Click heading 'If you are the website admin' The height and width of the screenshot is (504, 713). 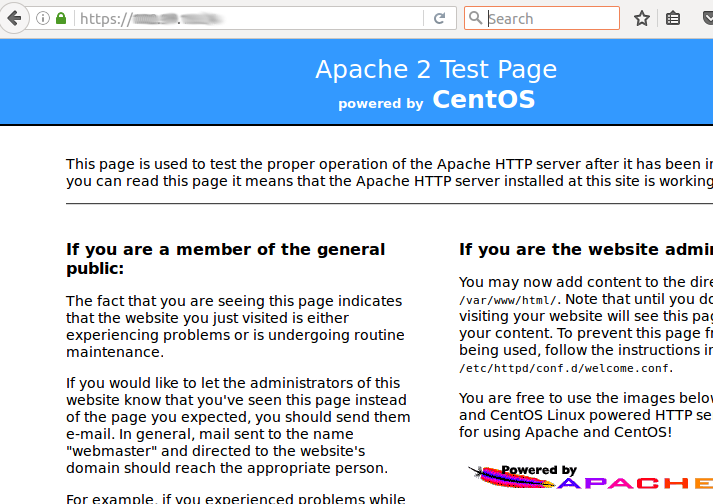[586, 249]
